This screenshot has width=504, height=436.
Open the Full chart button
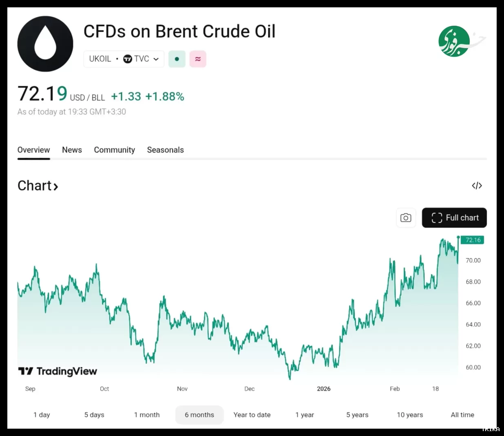click(x=454, y=218)
